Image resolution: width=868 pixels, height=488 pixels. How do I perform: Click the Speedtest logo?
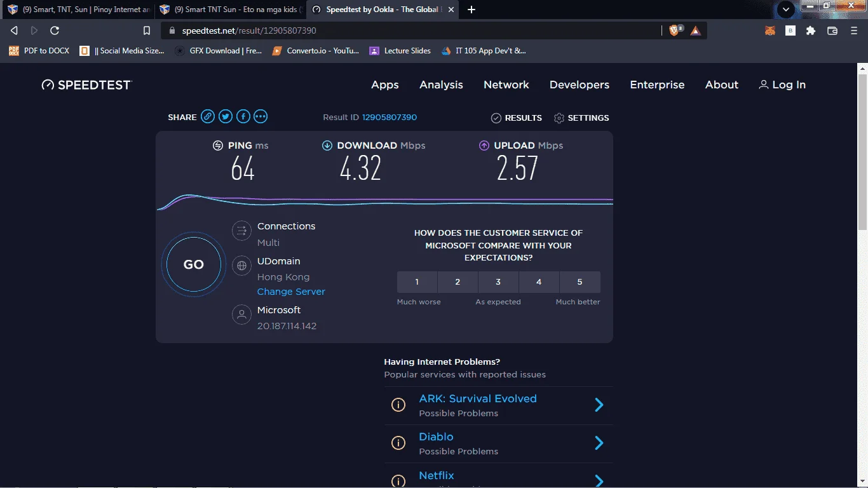pyautogui.click(x=86, y=85)
